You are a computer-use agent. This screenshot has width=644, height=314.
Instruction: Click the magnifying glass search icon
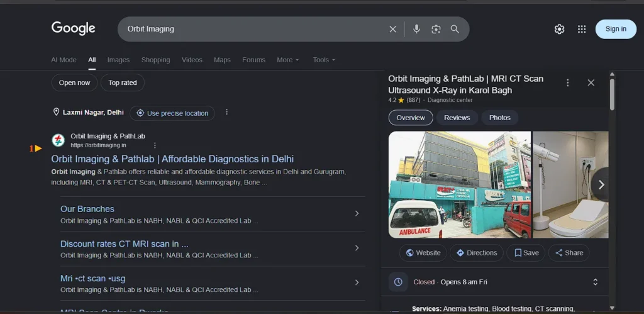pos(455,29)
